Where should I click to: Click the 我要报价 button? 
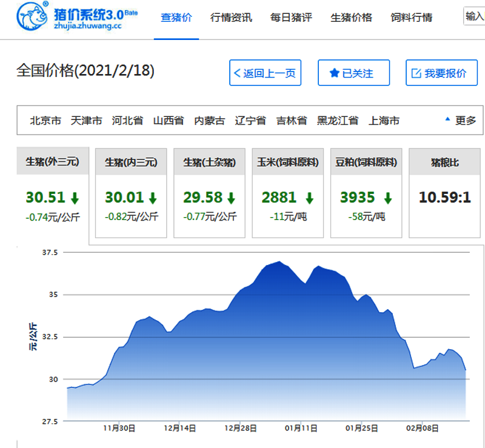(x=441, y=73)
